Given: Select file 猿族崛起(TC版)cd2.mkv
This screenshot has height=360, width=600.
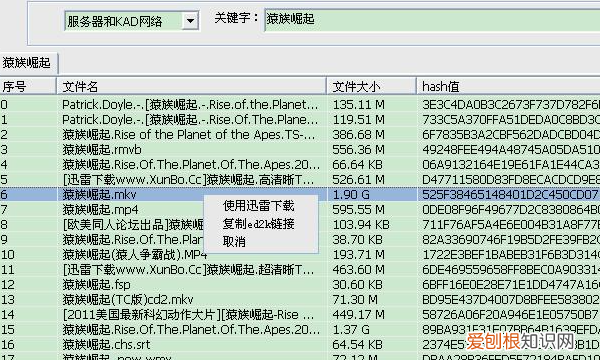Looking at the screenshot, I should pos(128,300).
